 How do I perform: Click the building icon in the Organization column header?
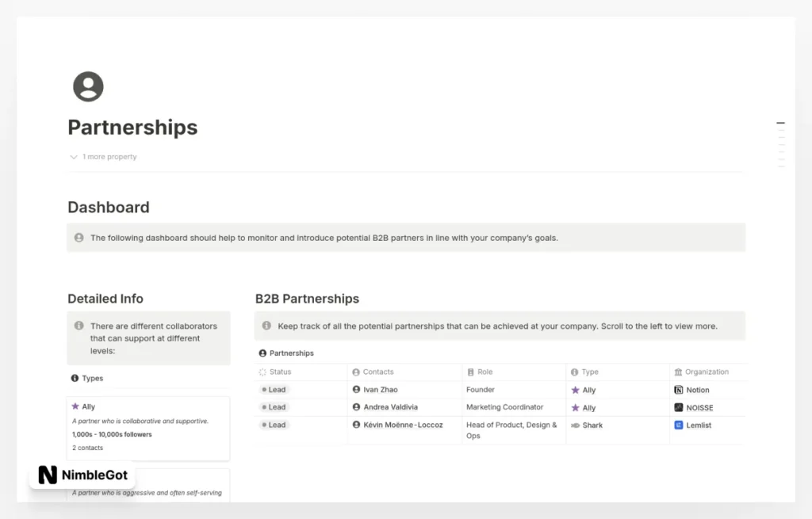[x=677, y=372]
